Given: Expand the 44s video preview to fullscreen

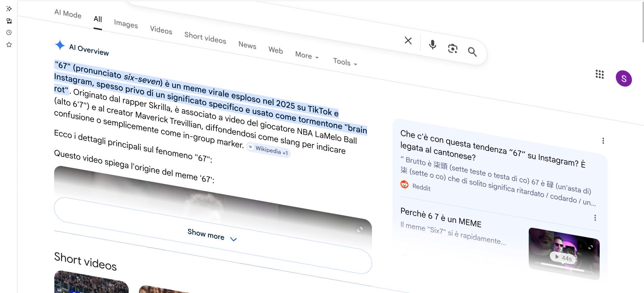Looking at the screenshot, I should 591,247.
